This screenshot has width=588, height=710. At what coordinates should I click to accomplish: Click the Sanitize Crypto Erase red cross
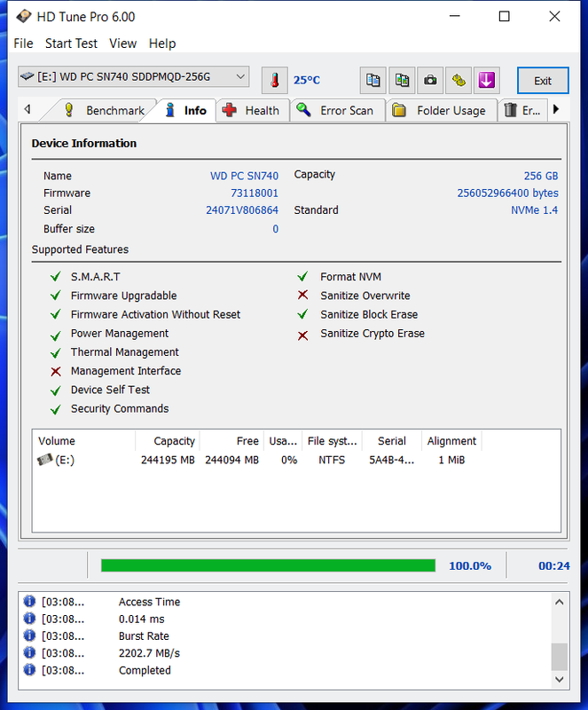302,335
